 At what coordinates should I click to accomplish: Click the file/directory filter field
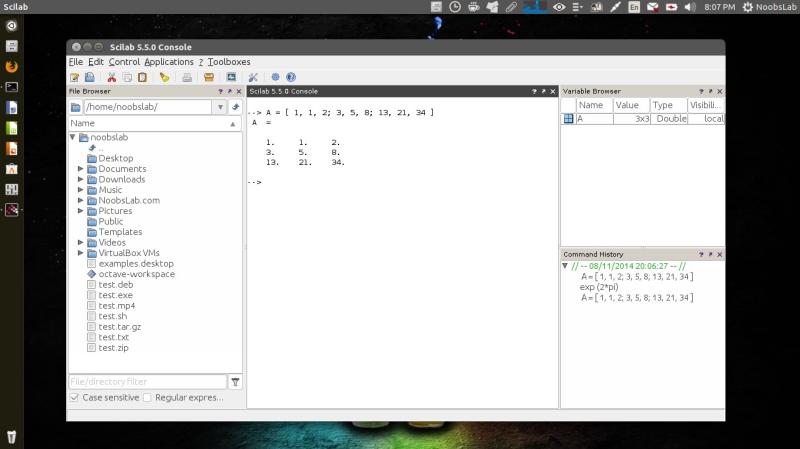point(147,382)
